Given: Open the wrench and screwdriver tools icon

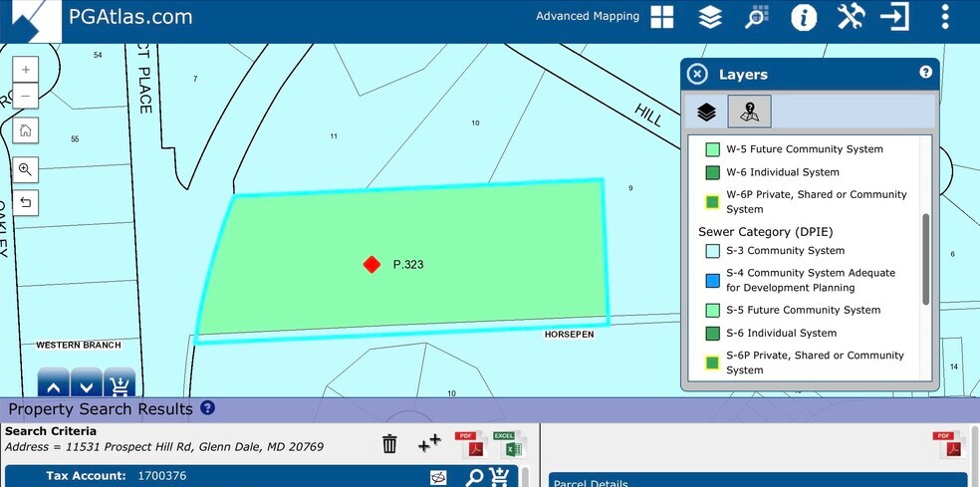Looking at the screenshot, I should 851,17.
